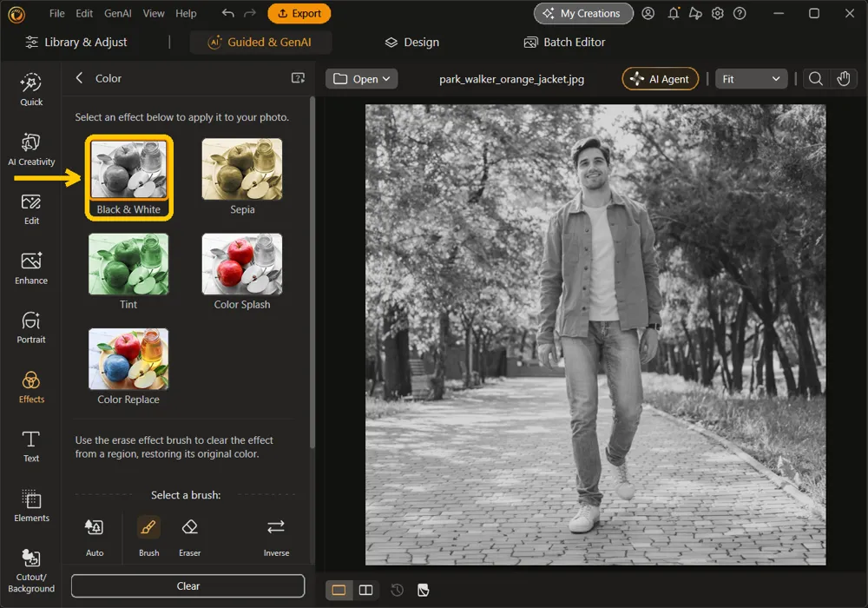Select the Brush tool
Image resolution: width=868 pixels, height=608 pixels.
[148, 537]
